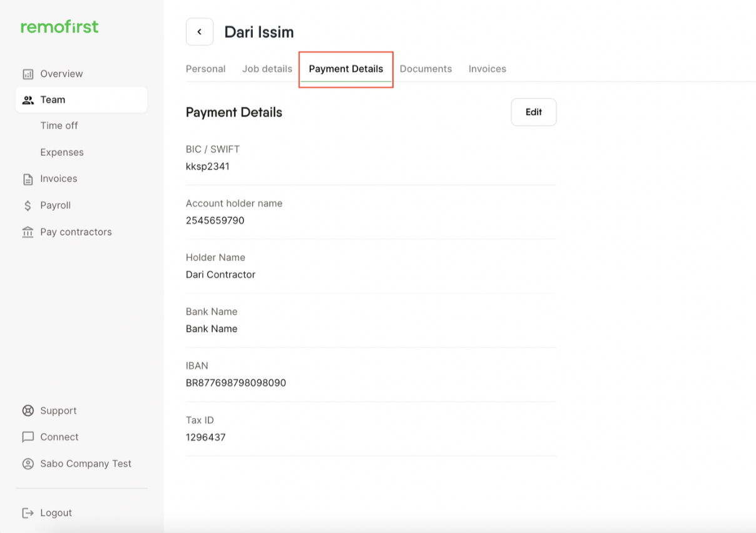Click the BIC value kksp2341
756x533 pixels.
[208, 167]
